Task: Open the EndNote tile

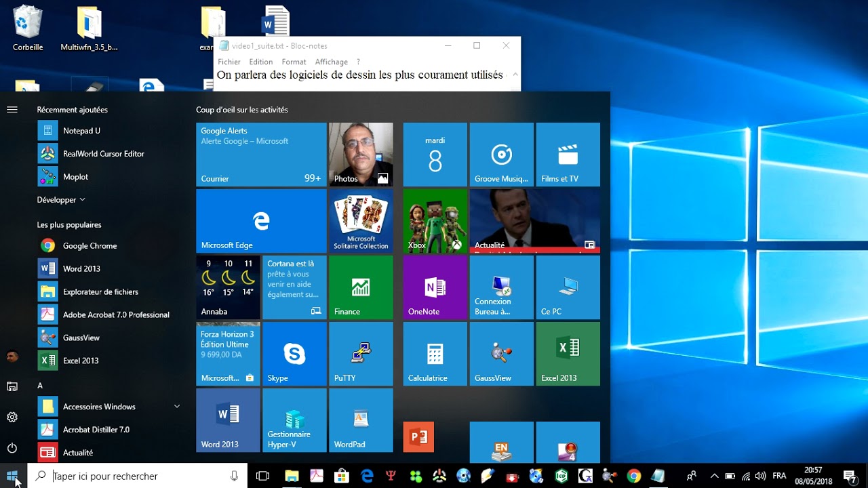Action: coord(502,443)
